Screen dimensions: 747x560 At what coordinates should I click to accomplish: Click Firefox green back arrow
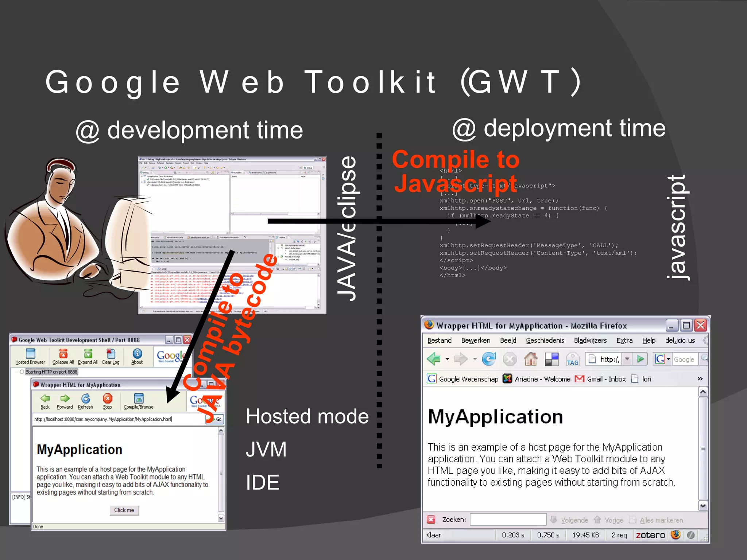tap(434, 359)
